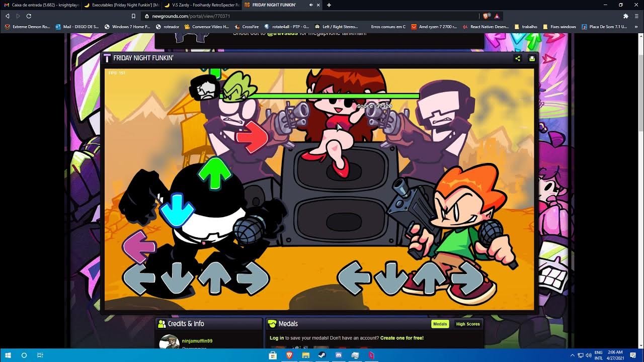Open the trabalho bookmarks folder

pos(526,27)
